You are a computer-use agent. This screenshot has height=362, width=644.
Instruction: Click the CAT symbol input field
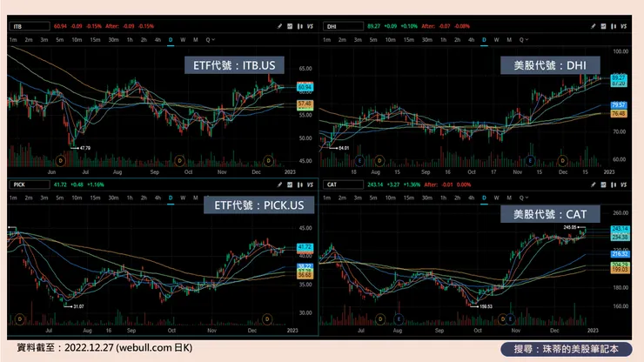click(x=344, y=184)
